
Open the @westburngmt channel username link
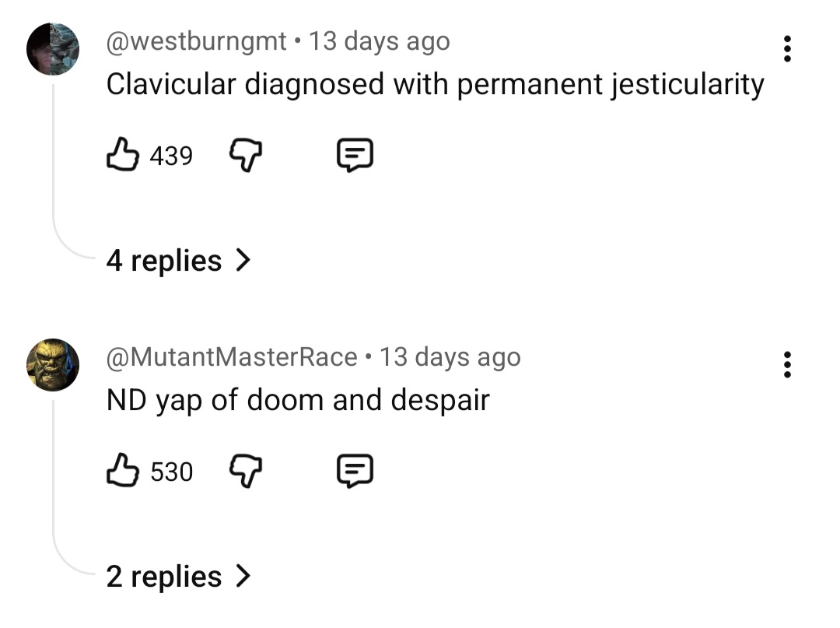[x=197, y=41]
